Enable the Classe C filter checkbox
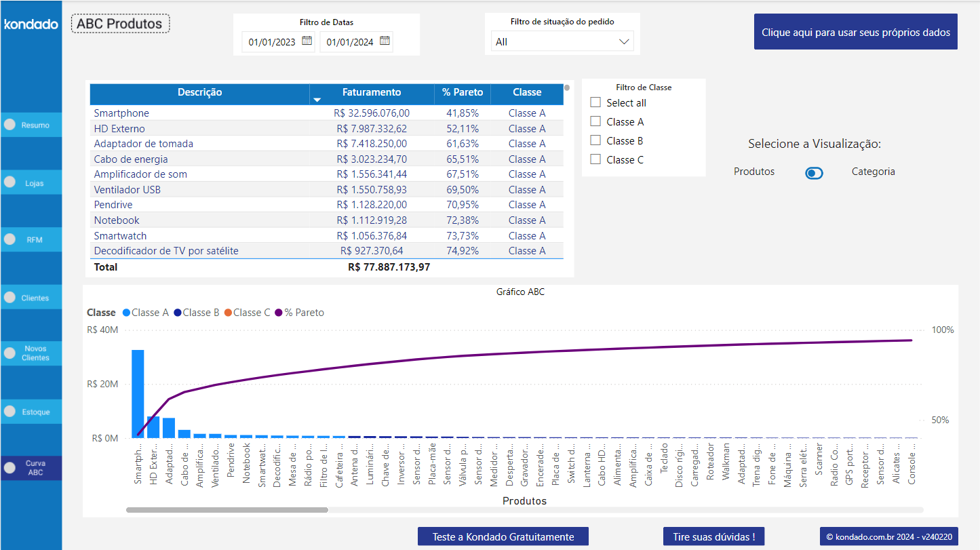Screen dimensions: 980x550 click(x=595, y=159)
